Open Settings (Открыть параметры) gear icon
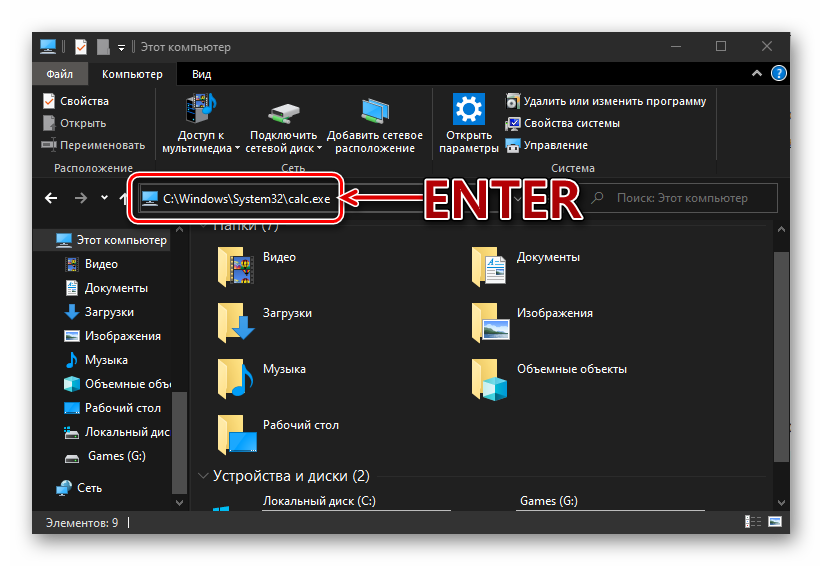The image size is (823, 566). pos(468,109)
